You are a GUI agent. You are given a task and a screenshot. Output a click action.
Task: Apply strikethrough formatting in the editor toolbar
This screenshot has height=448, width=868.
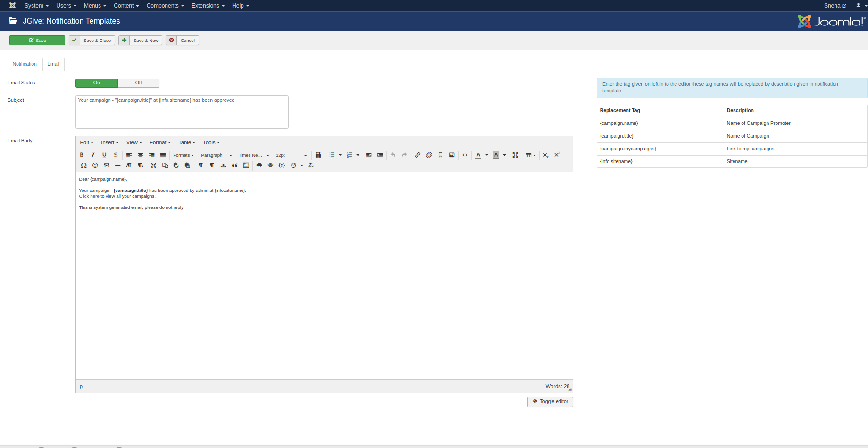point(116,155)
